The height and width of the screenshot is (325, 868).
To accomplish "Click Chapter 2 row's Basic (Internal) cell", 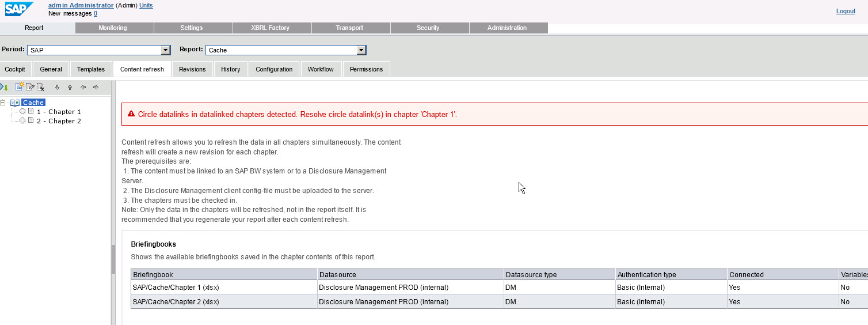I will (671, 301).
